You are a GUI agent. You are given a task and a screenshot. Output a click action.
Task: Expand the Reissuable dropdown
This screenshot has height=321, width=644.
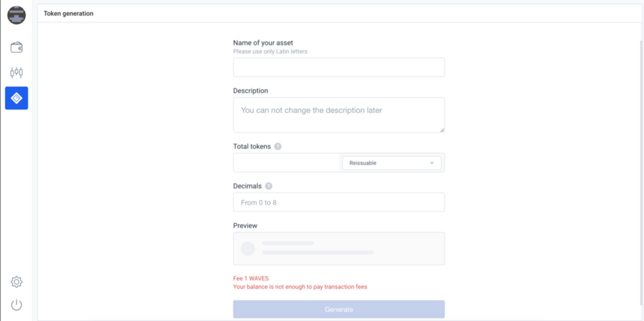pos(392,163)
